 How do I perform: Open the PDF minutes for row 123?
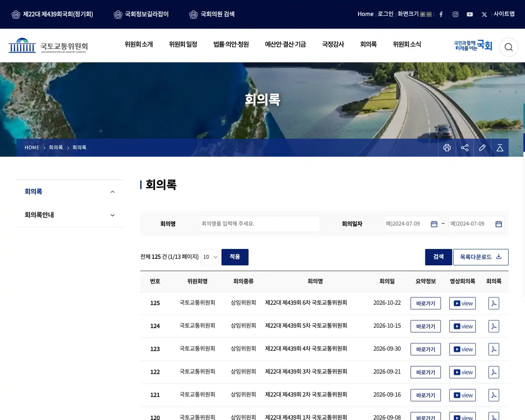tap(494, 349)
